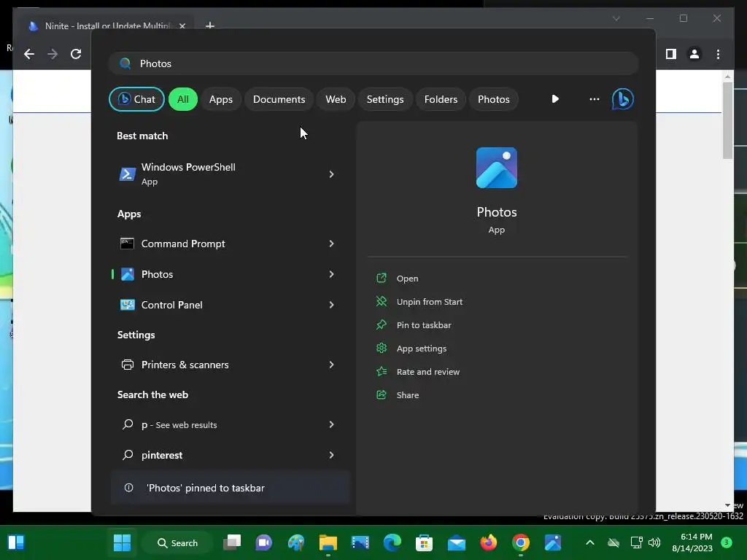Switch to Web filter tab

coord(336,99)
